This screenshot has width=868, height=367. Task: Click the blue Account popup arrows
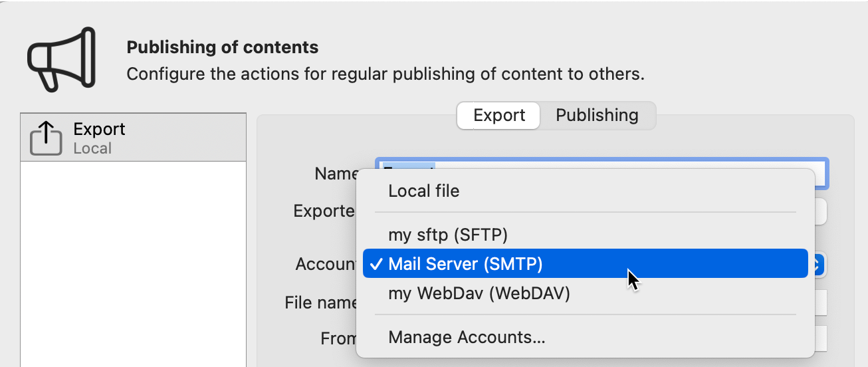click(818, 265)
